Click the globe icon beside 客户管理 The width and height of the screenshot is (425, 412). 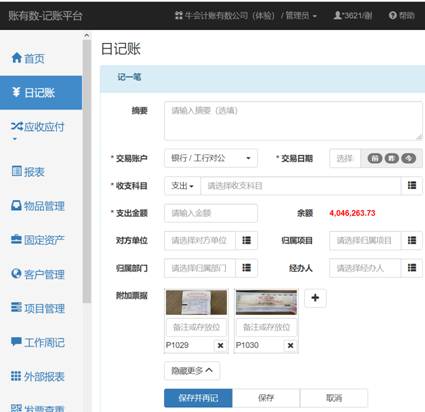tap(16, 273)
